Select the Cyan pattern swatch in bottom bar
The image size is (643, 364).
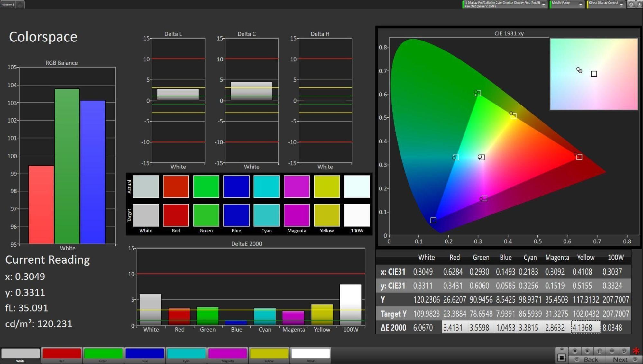point(186,355)
